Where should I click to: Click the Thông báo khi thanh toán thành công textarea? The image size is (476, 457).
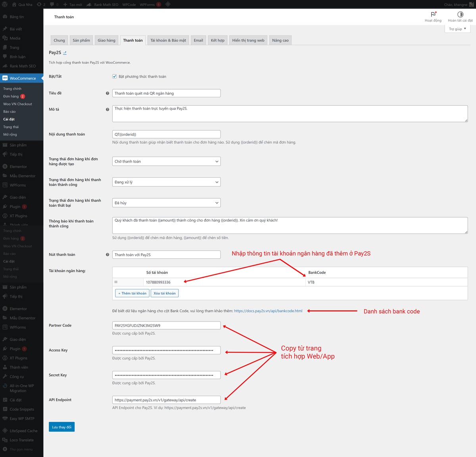coord(290,226)
